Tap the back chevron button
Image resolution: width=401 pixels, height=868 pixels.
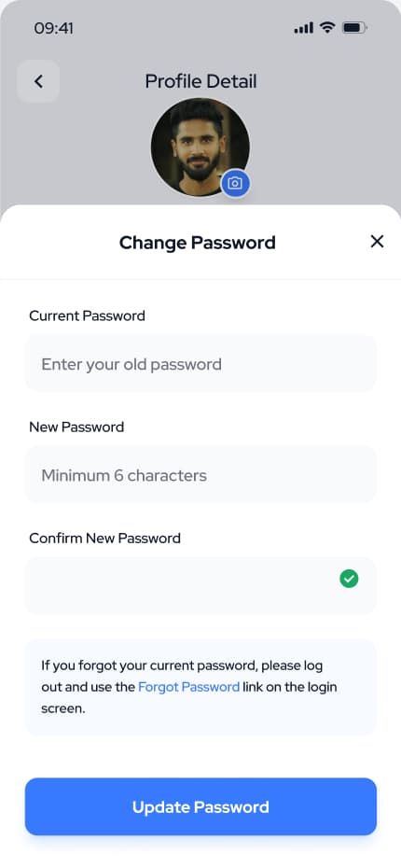click(x=38, y=81)
